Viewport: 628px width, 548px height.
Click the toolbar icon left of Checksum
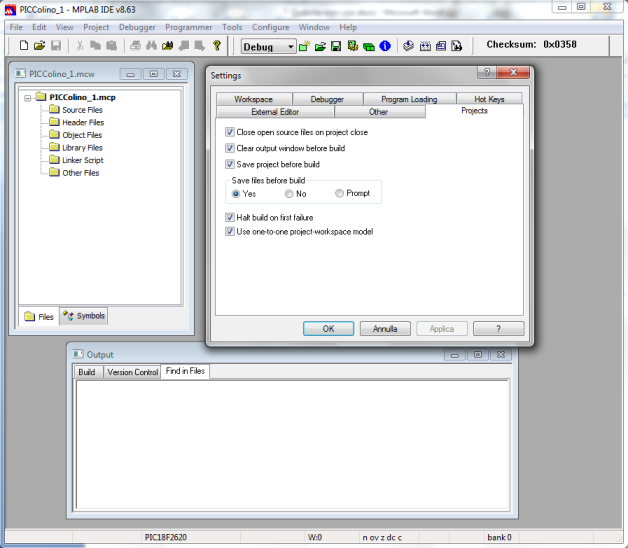click(457, 46)
